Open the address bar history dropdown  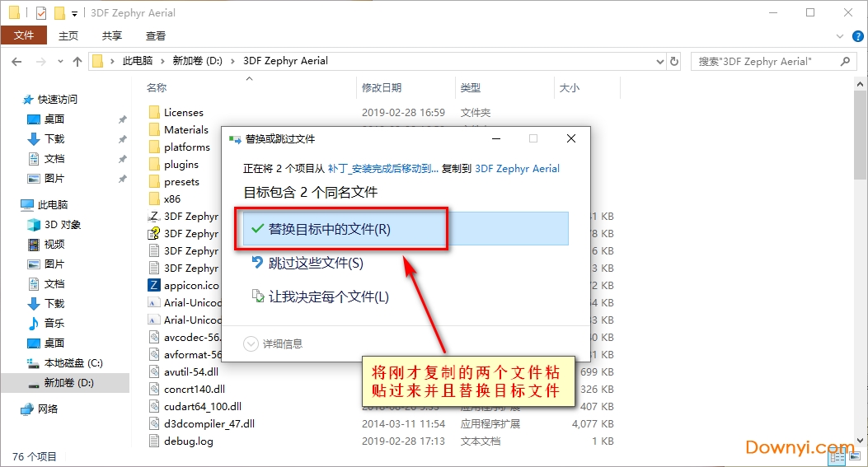click(x=659, y=61)
